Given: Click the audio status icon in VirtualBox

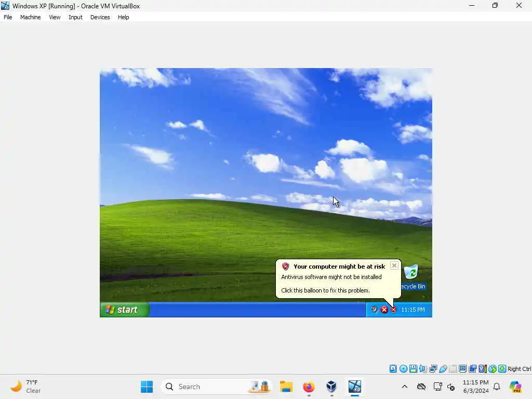Looking at the screenshot, I should 423,369.
